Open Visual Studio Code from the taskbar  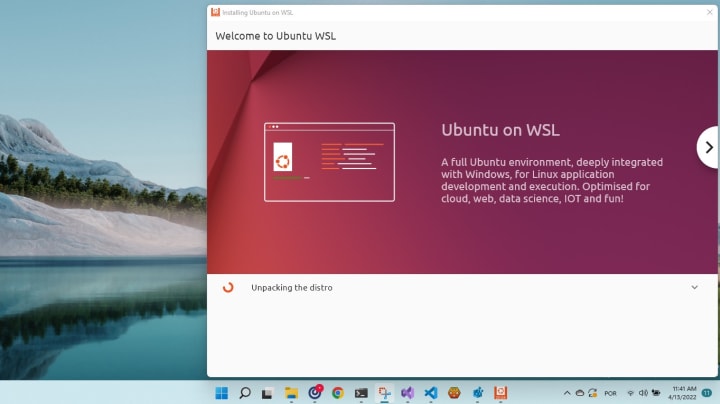point(431,393)
